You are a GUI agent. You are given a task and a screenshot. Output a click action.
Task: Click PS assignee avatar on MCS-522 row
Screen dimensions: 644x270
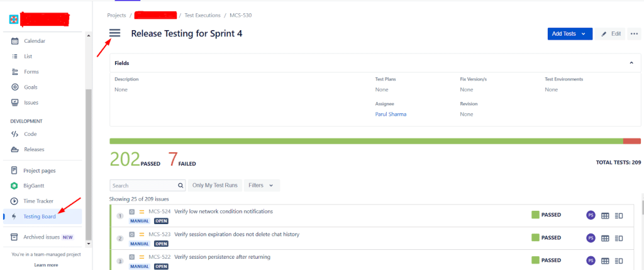coord(591,260)
